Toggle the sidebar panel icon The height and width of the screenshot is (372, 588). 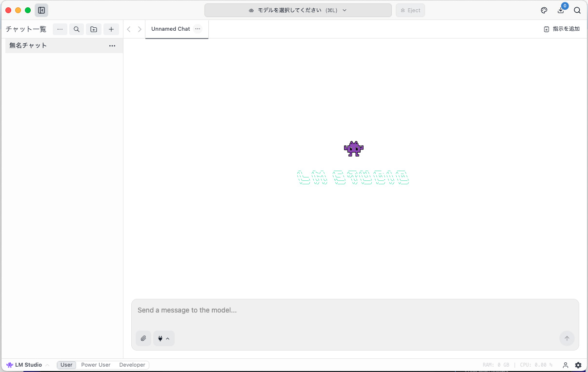point(41,10)
